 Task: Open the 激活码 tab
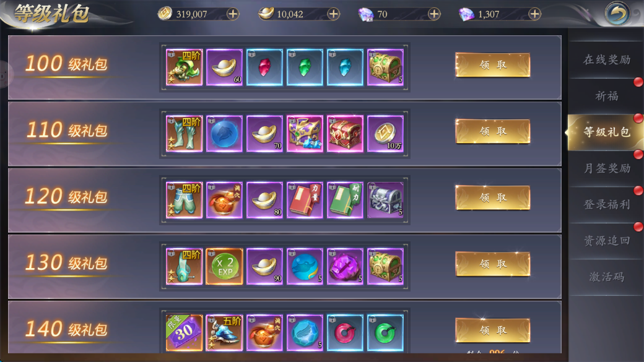(x=606, y=277)
